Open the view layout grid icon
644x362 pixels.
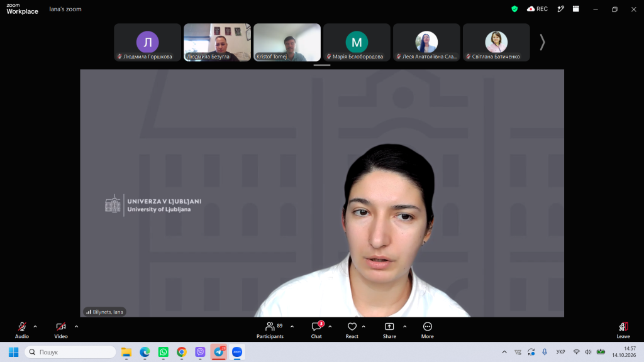click(576, 9)
